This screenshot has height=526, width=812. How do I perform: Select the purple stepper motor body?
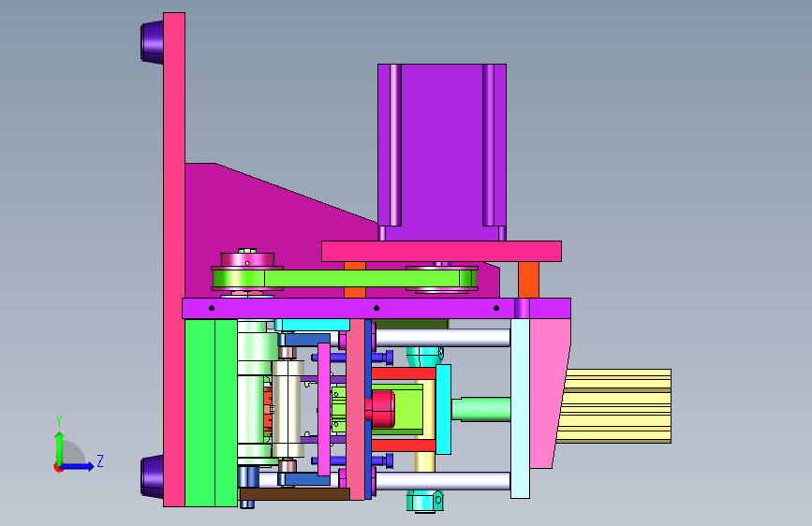click(442, 153)
